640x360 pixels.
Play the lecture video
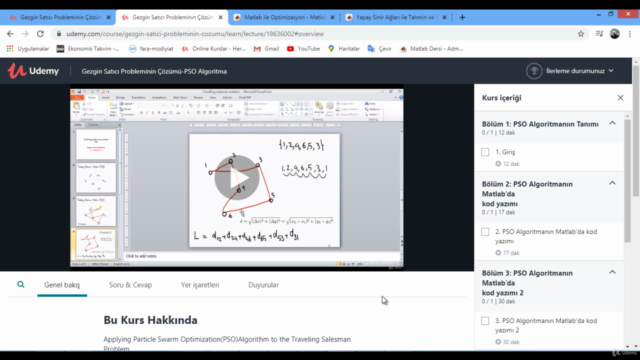(x=237, y=178)
